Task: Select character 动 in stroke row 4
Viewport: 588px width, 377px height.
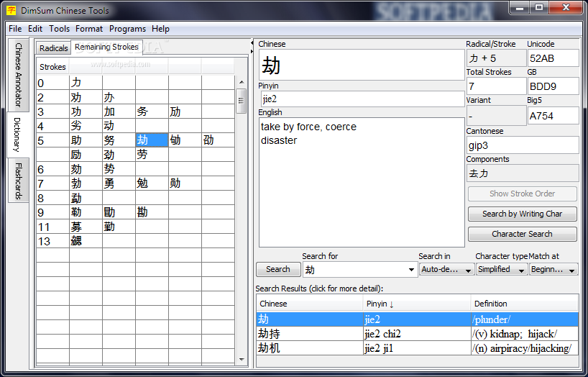Action: pyautogui.click(x=119, y=126)
